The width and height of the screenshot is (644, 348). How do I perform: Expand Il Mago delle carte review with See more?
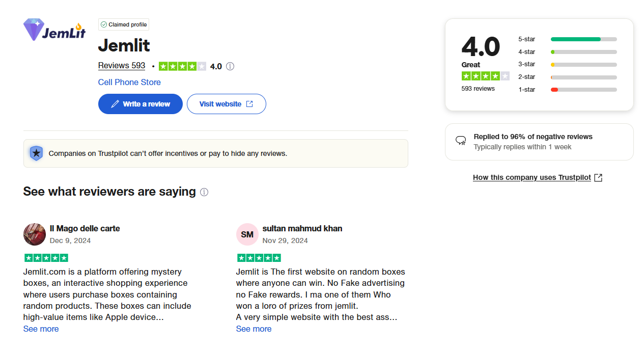[41, 329]
